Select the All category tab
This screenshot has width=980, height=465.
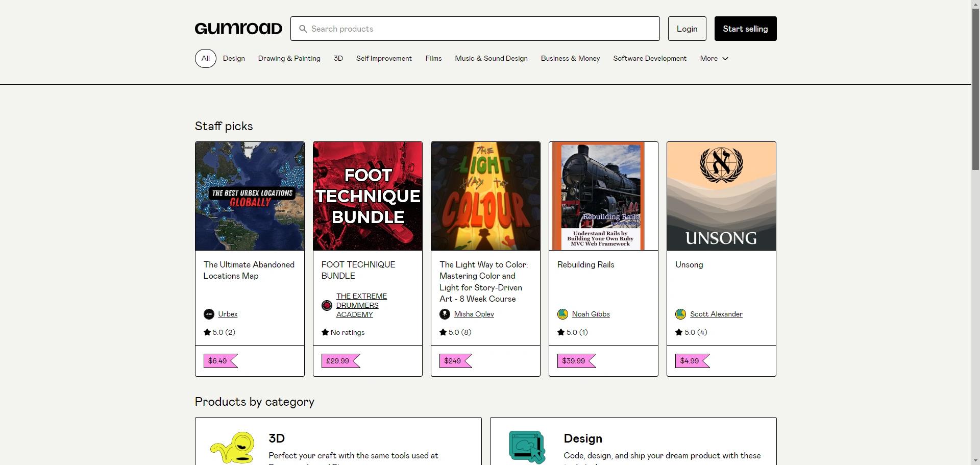click(206, 58)
